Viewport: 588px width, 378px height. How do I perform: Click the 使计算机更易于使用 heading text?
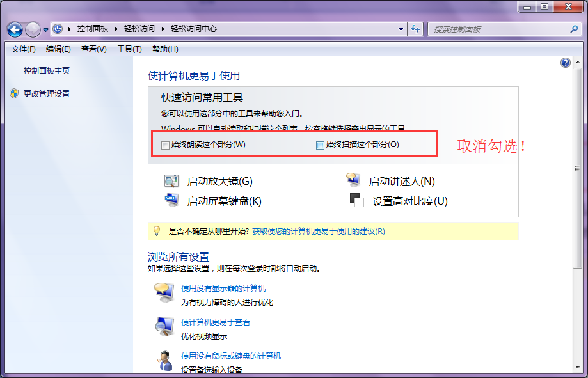tap(194, 75)
